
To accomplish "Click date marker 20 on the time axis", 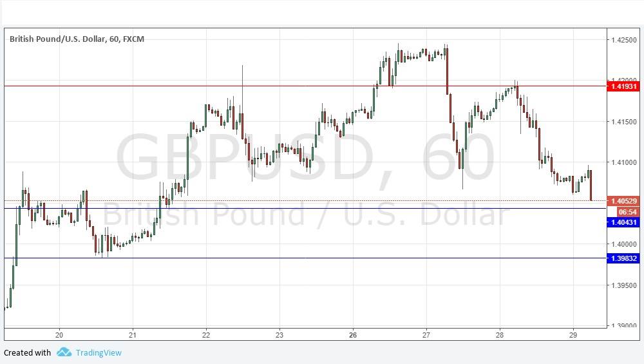I will point(59,335).
